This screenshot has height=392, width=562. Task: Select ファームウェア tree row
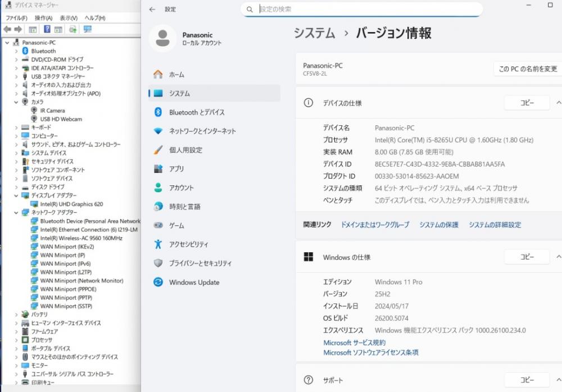44,332
